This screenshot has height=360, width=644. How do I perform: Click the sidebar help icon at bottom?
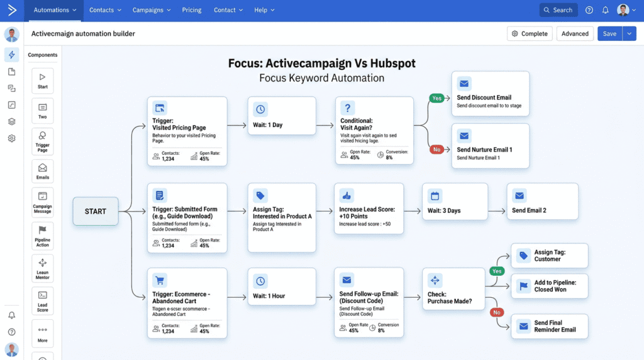coord(11,332)
